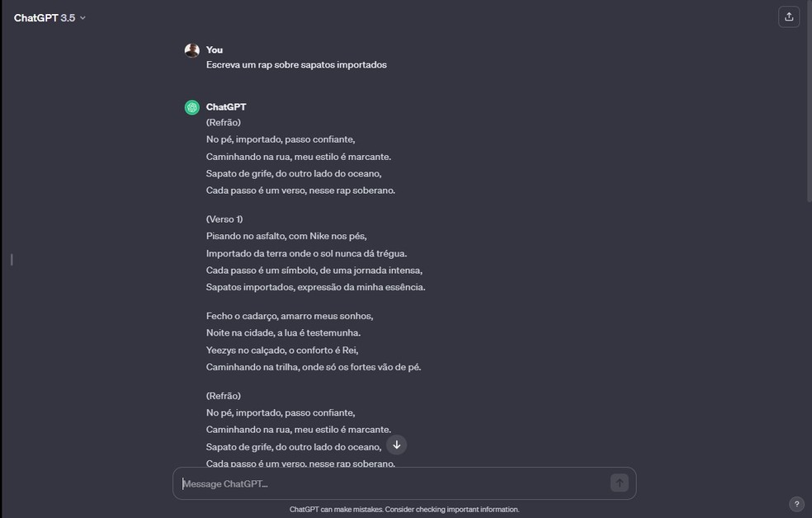Viewport: 812px width, 518px height.
Task: Open the help question mark icon
Action: click(796, 503)
